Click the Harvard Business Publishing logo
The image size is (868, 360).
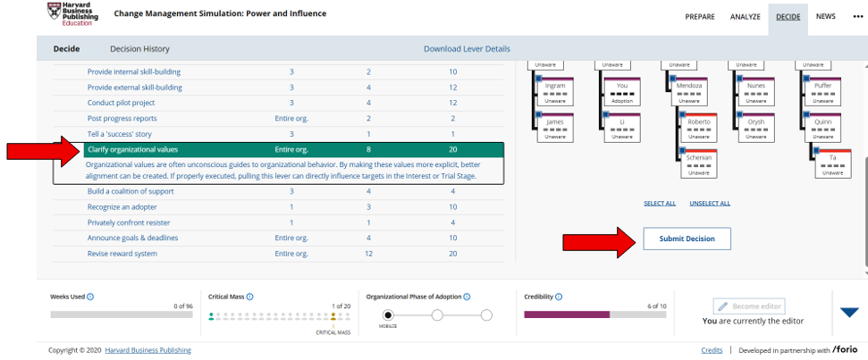(72, 14)
